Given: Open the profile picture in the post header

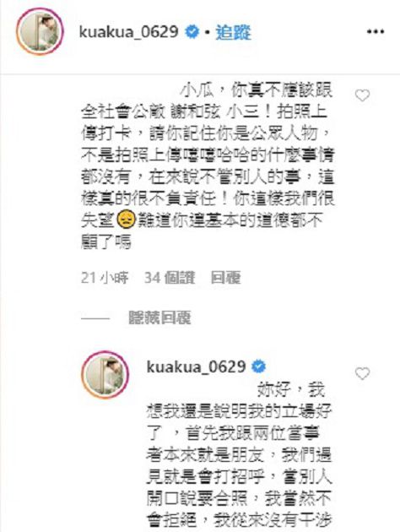Looking at the screenshot, I should coord(40,31).
